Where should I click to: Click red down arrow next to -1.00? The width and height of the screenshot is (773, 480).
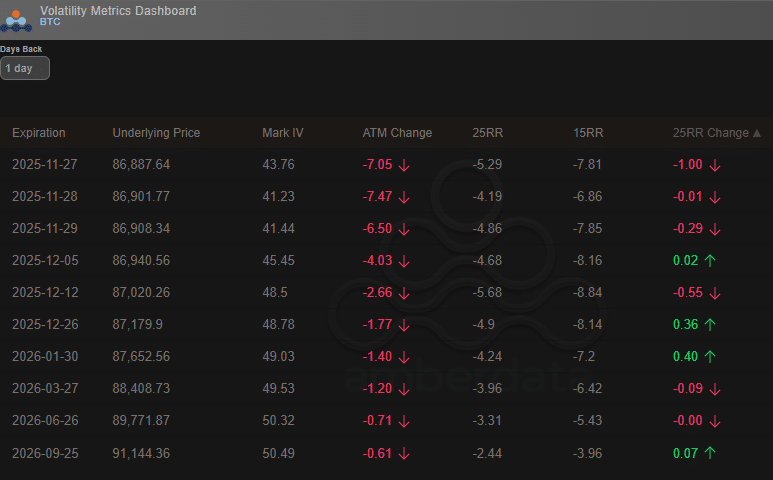coord(714,165)
